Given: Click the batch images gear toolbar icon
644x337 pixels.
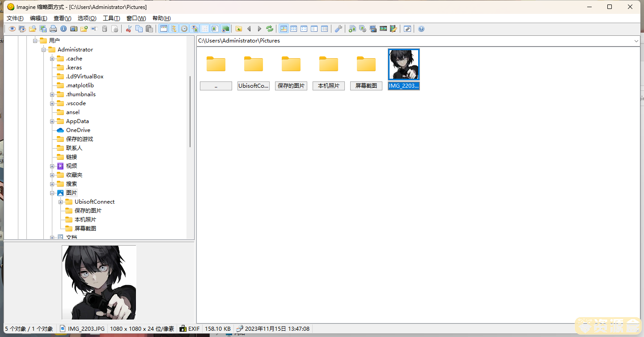Looking at the screenshot, I should (x=363, y=29).
